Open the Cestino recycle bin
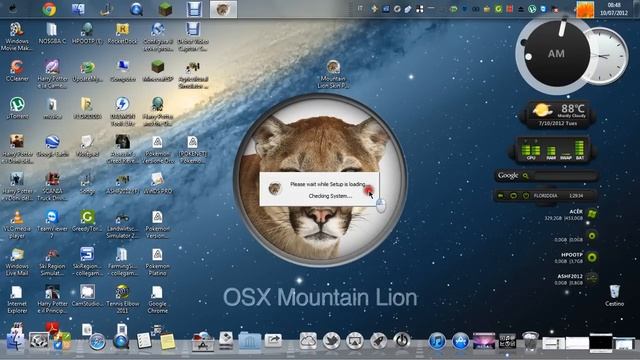Viewport: 640px width, 360px height. click(614, 296)
